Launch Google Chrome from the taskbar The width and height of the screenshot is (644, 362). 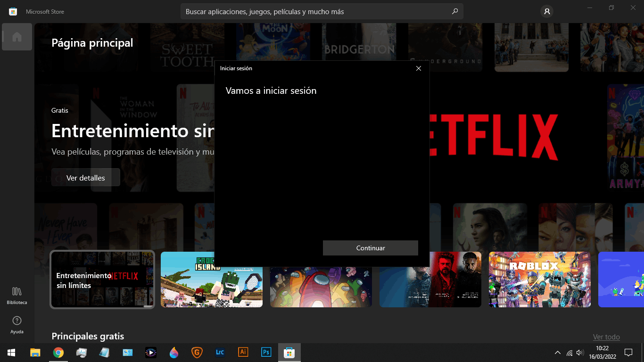pos(58,352)
